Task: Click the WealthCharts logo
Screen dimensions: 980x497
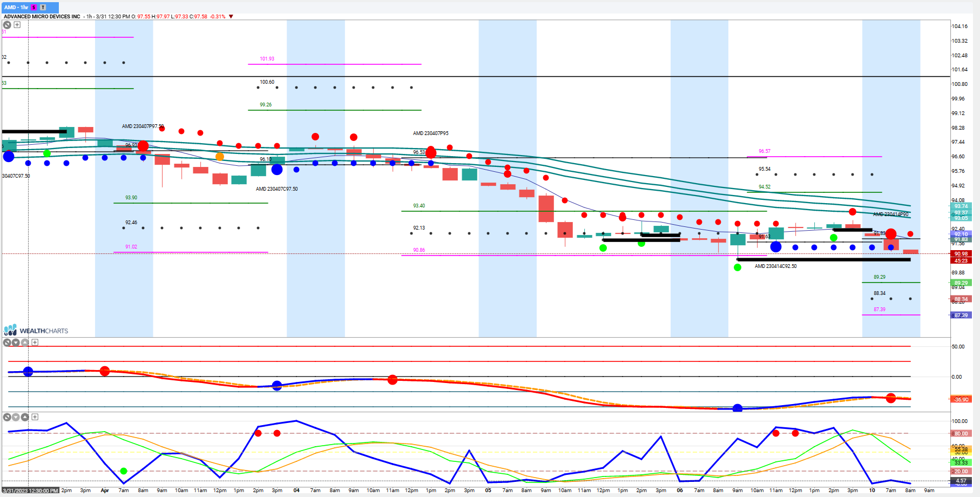Action: [x=36, y=330]
